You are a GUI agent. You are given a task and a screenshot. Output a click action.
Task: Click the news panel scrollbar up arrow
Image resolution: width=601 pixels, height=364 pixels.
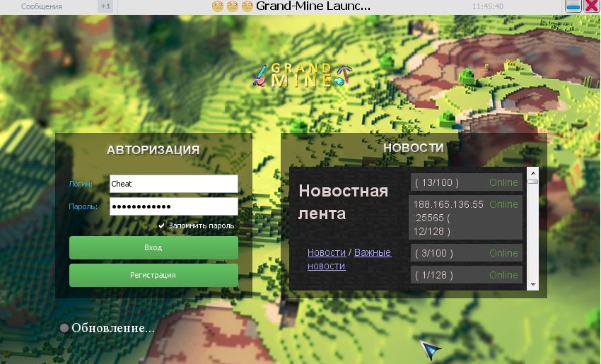click(533, 172)
